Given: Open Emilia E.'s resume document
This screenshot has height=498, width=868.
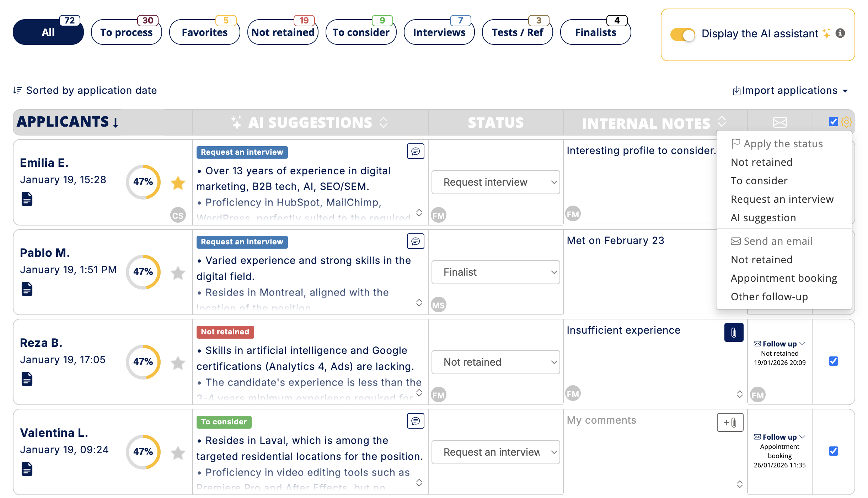Looking at the screenshot, I should tap(27, 199).
